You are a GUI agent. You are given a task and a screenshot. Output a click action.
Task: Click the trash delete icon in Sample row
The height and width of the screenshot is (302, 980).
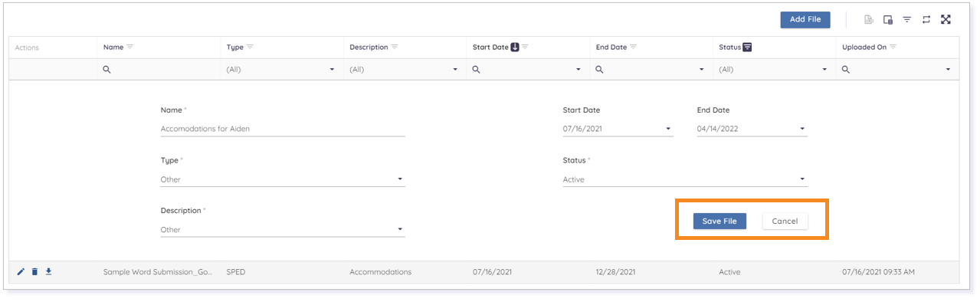(x=34, y=271)
